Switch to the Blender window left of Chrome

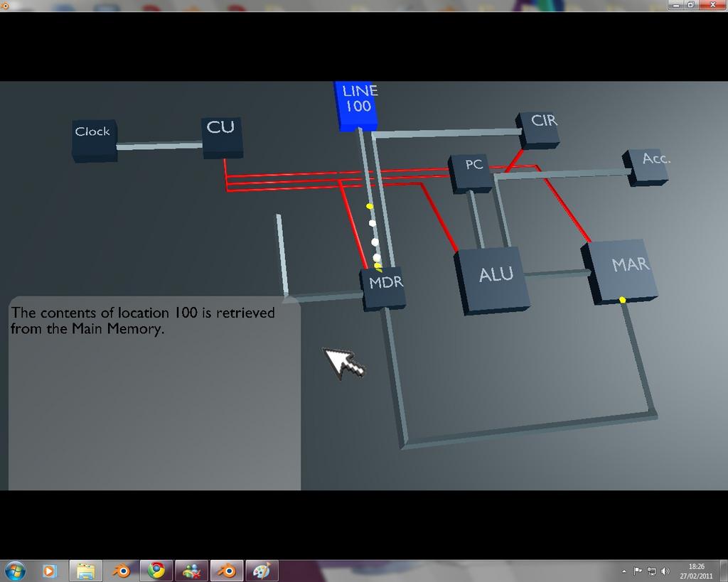coord(121,571)
